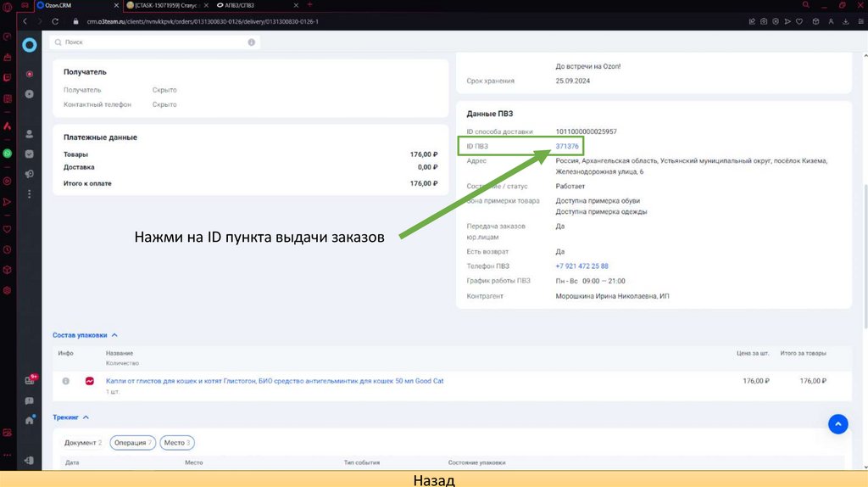868x487 pixels.
Task: Open Twitch icon in browser sidebar
Action: coord(7,78)
